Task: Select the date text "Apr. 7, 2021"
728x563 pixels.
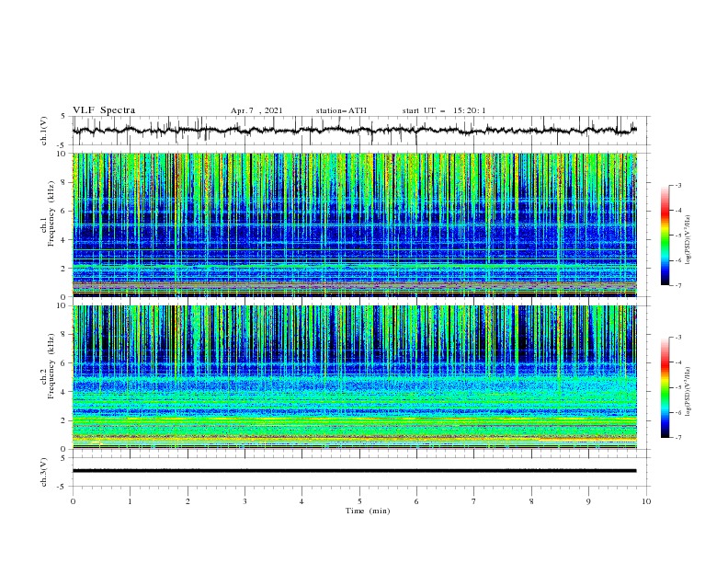Action: 256,110
